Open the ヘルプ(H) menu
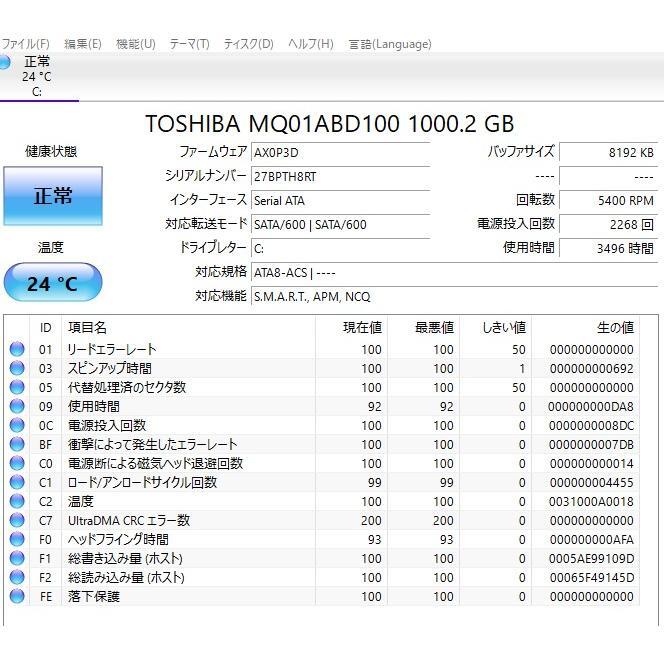The height and width of the screenshot is (664, 664). (x=310, y=44)
